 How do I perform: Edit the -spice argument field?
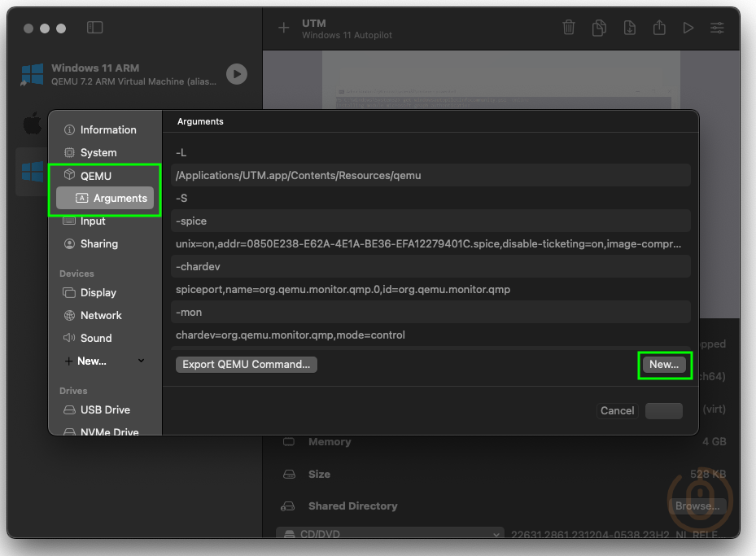coord(431,221)
